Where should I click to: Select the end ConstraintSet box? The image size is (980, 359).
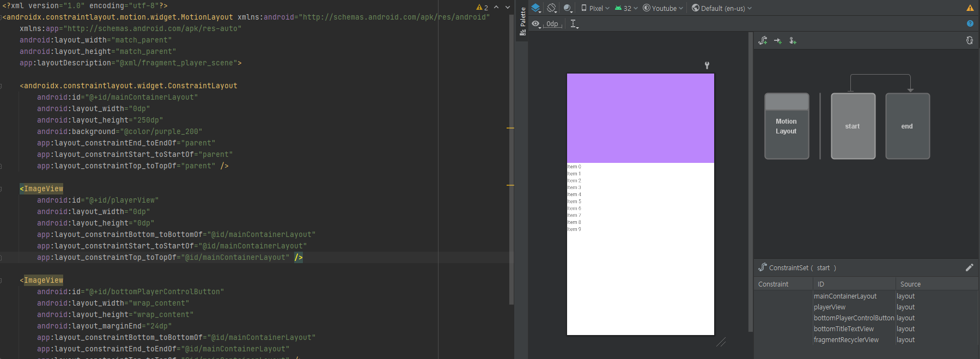pyautogui.click(x=908, y=126)
